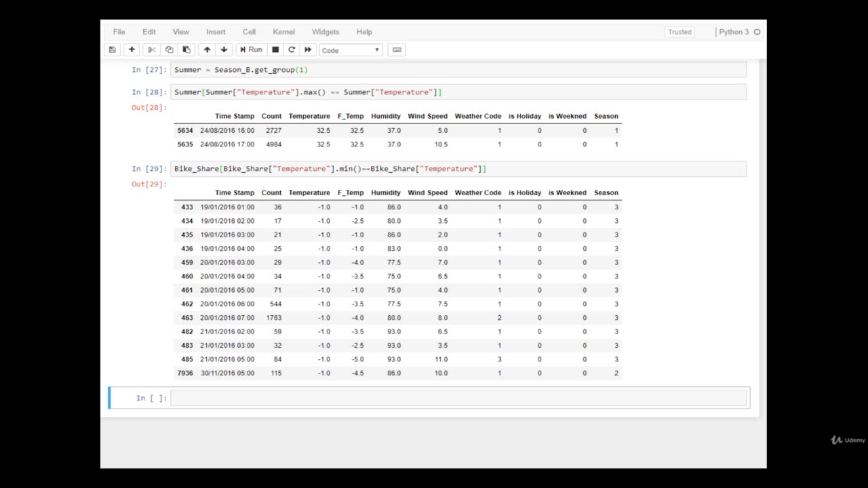Click into the empty code cell

(x=458, y=398)
